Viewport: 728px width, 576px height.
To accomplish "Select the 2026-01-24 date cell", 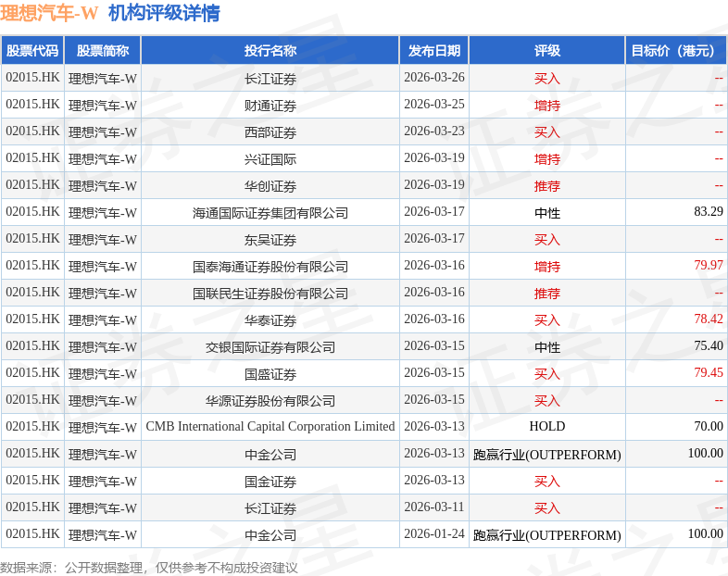I will [433, 534].
